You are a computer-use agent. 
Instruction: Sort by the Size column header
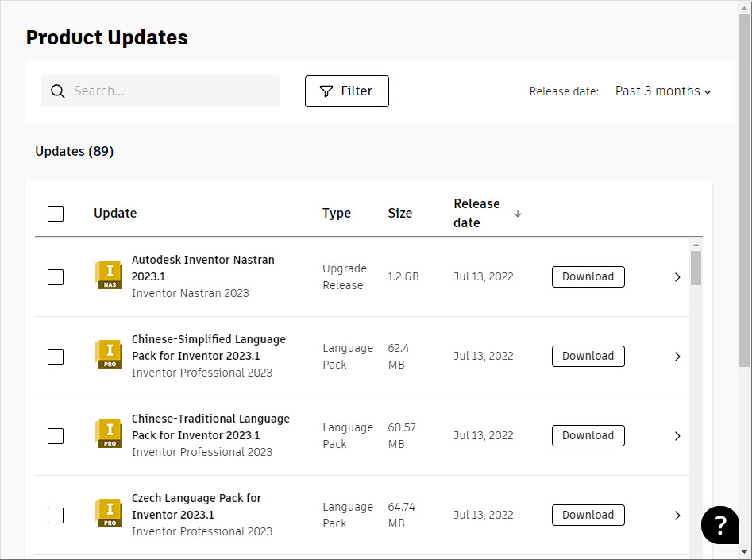point(400,213)
